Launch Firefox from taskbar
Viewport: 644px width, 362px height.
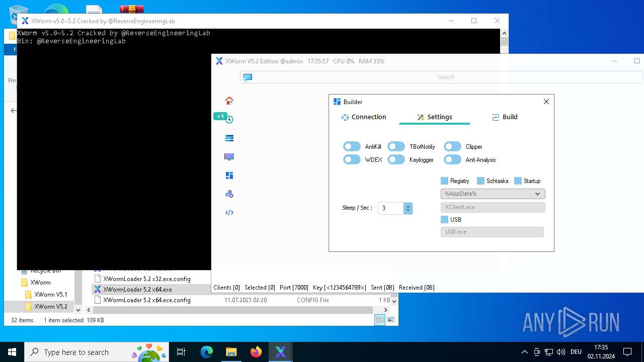tap(256, 352)
